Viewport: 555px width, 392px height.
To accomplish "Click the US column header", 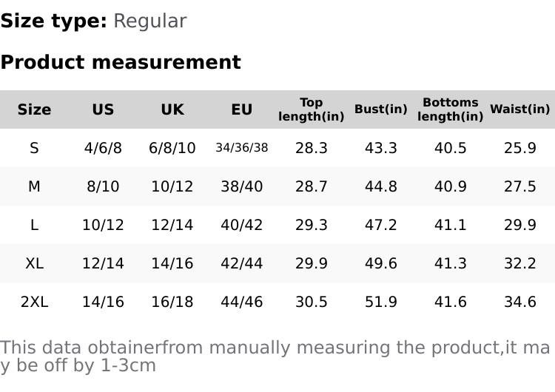I will pos(103,109).
